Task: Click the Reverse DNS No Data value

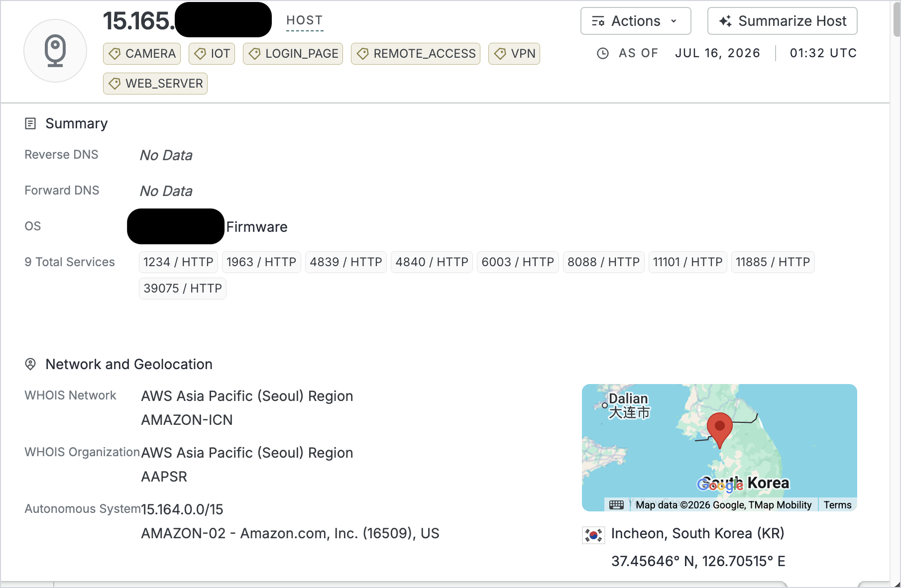Action: tap(166, 155)
